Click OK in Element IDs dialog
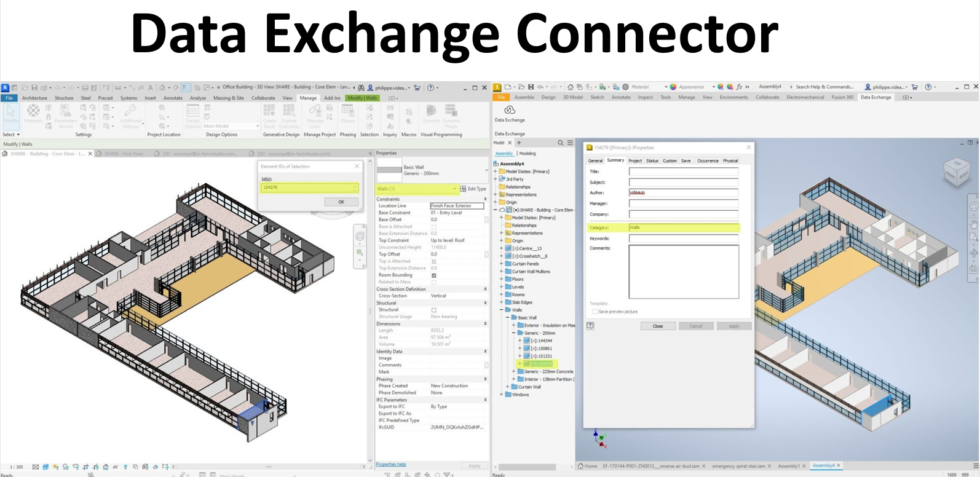The image size is (980, 477). (x=341, y=202)
